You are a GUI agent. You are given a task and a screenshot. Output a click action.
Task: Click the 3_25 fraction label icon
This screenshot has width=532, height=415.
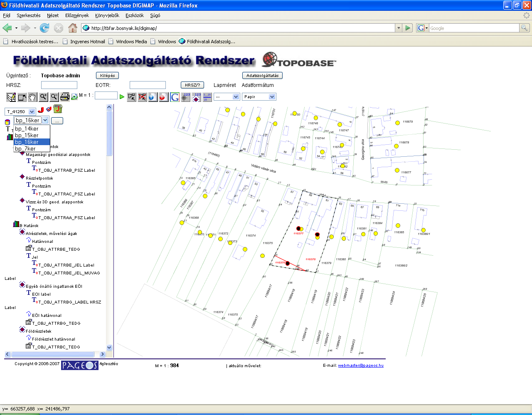click(207, 97)
